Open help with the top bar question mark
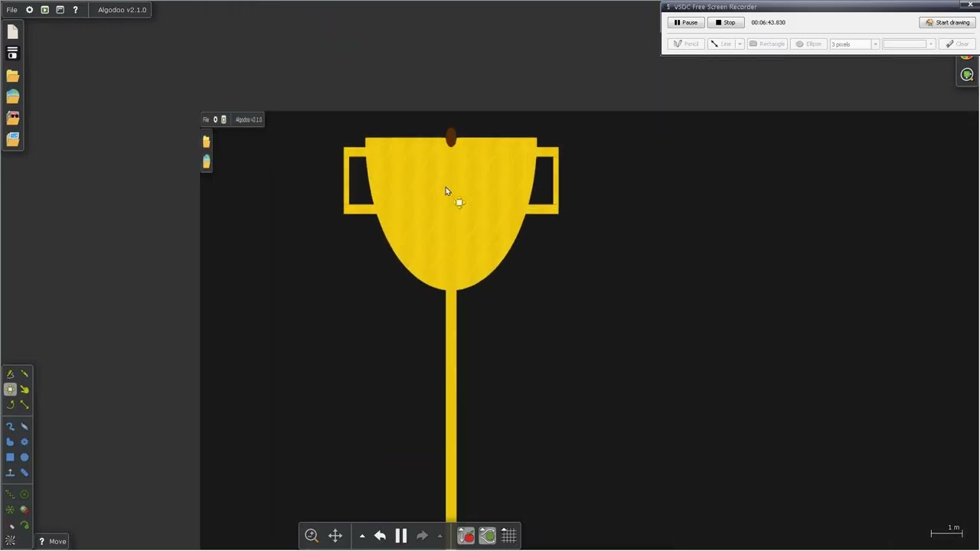This screenshot has height=551, width=980. pyautogui.click(x=75, y=10)
